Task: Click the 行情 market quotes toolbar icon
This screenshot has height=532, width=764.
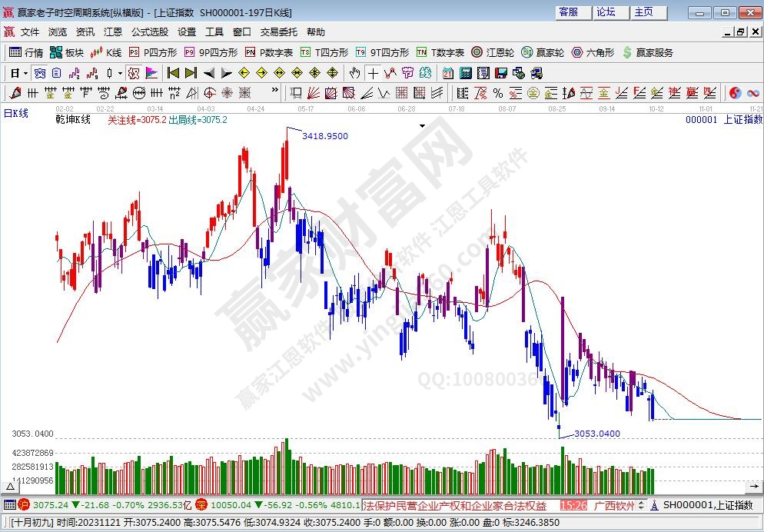Action: tap(26, 52)
